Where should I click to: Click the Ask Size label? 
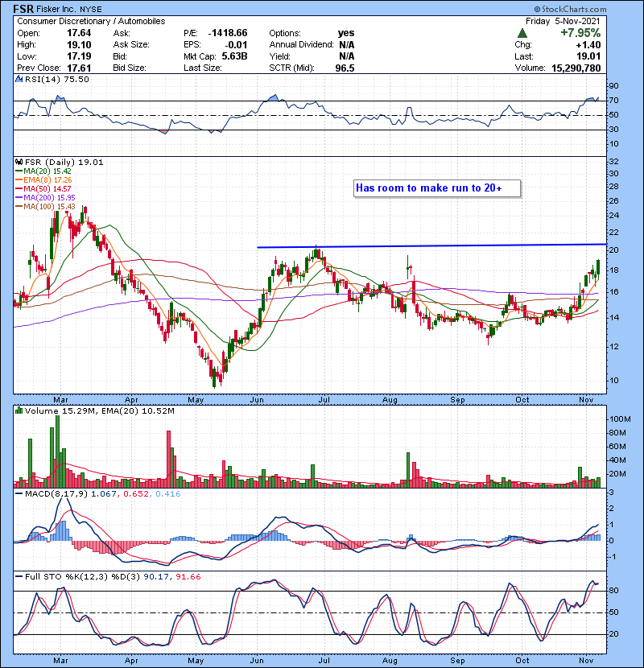tap(131, 45)
